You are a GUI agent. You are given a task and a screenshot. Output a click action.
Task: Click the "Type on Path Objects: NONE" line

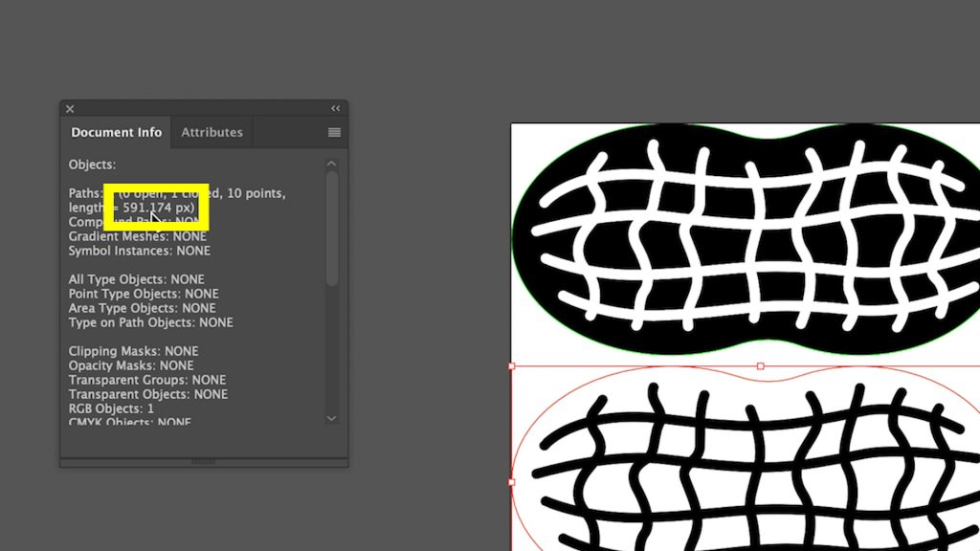coord(150,322)
